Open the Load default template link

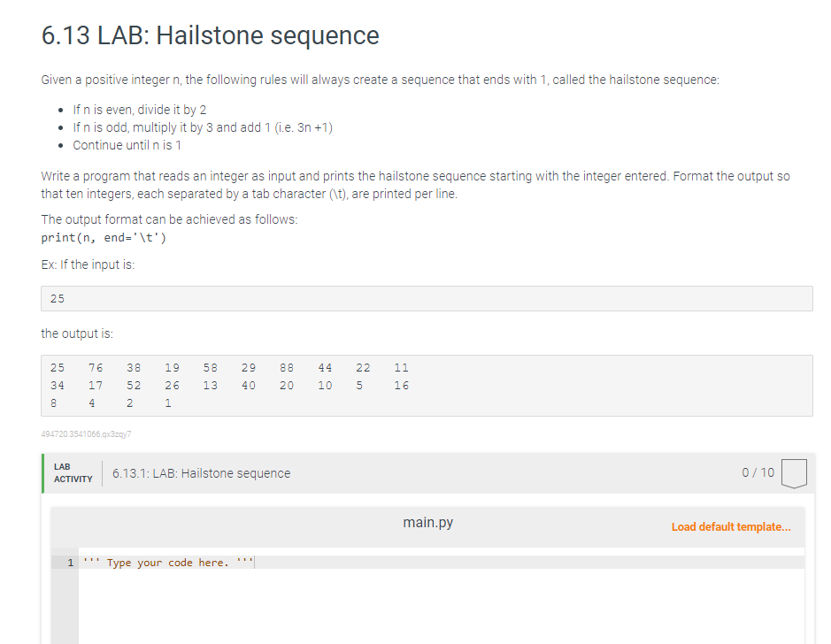731,526
